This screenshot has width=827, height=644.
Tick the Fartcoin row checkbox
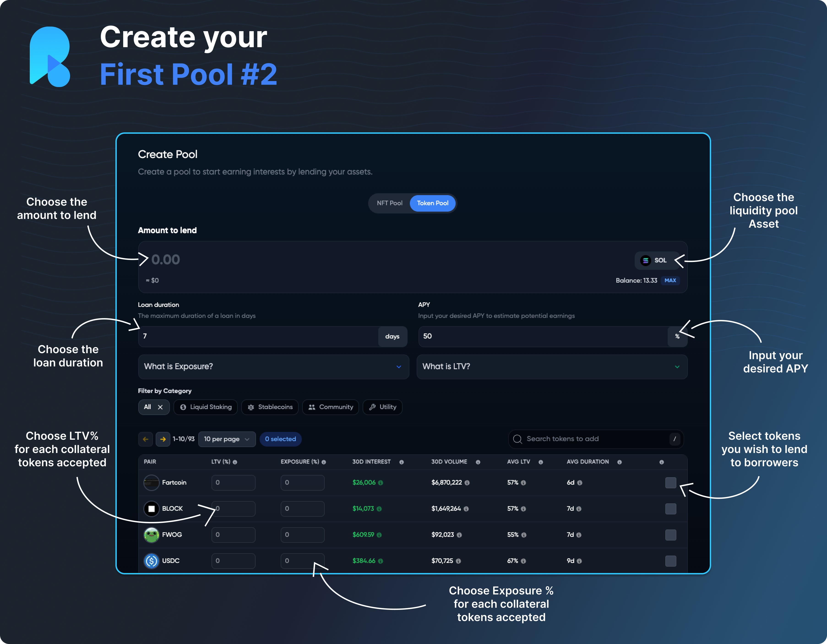(671, 483)
